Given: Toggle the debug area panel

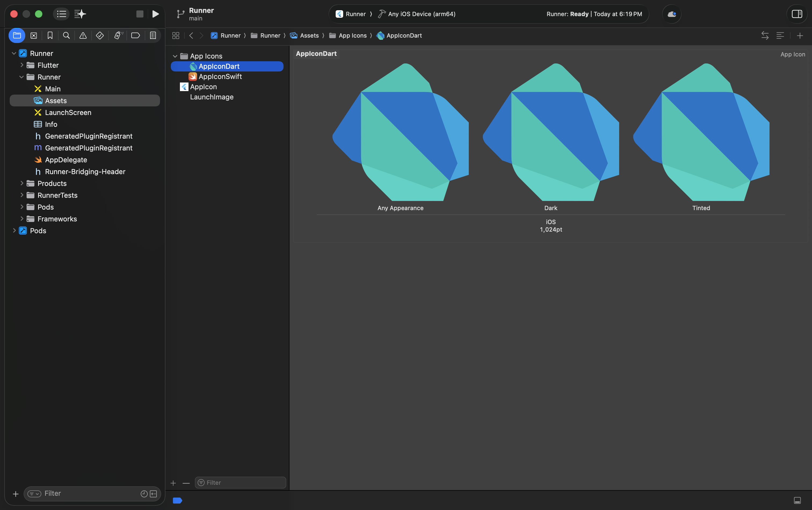Looking at the screenshot, I should click(797, 500).
